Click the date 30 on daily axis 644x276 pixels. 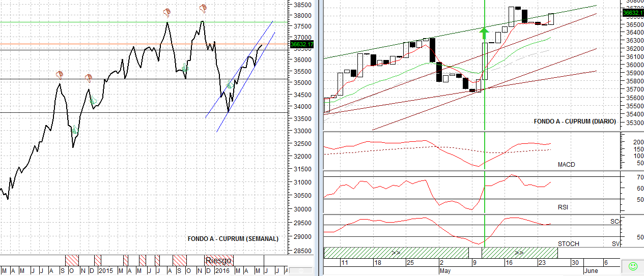point(574,263)
